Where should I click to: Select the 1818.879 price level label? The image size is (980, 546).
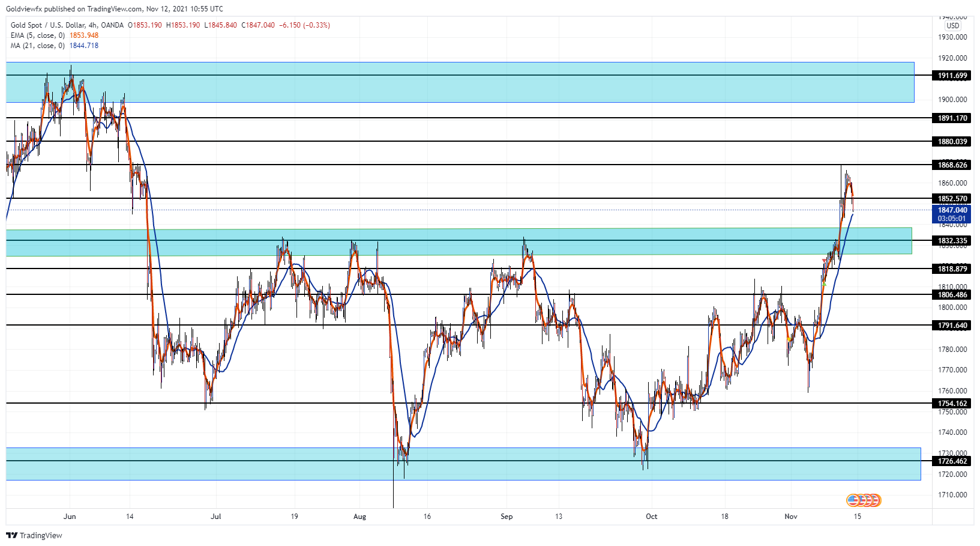pos(952,269)
